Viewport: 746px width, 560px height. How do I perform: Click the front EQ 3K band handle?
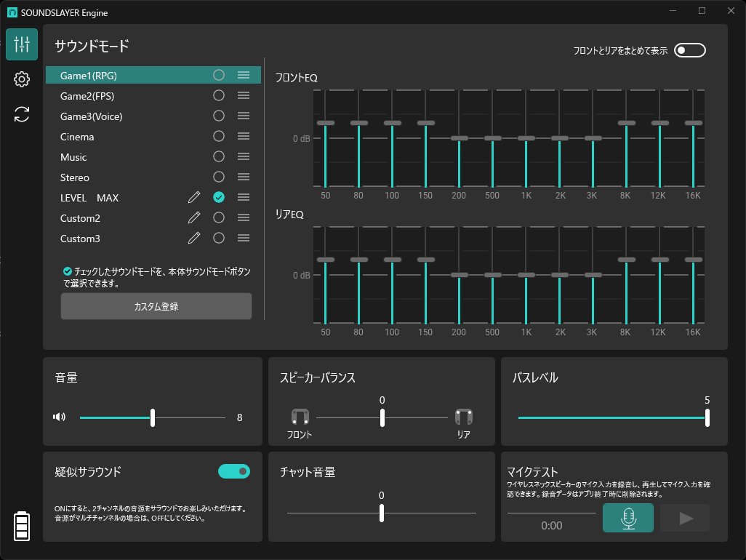(x=593, y=138)
